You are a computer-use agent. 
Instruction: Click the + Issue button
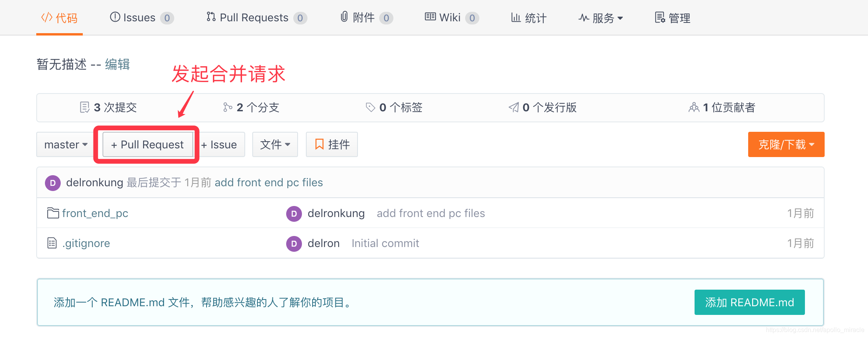(x=219, y=144)
